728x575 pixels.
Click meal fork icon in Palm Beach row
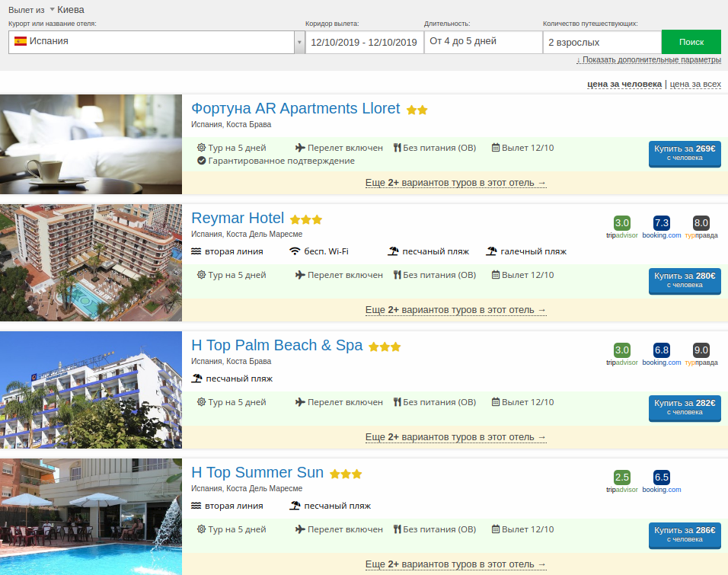pos(397,402)
